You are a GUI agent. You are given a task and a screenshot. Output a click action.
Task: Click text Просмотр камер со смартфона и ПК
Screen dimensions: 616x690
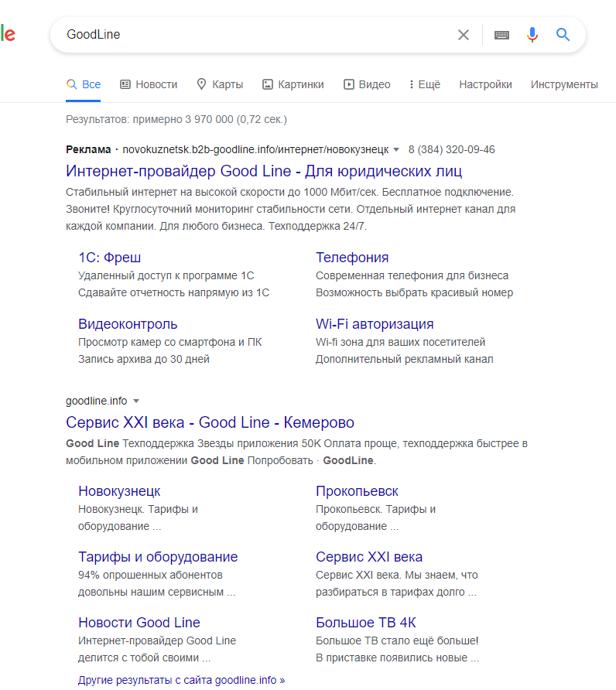[x=170, y=342]
